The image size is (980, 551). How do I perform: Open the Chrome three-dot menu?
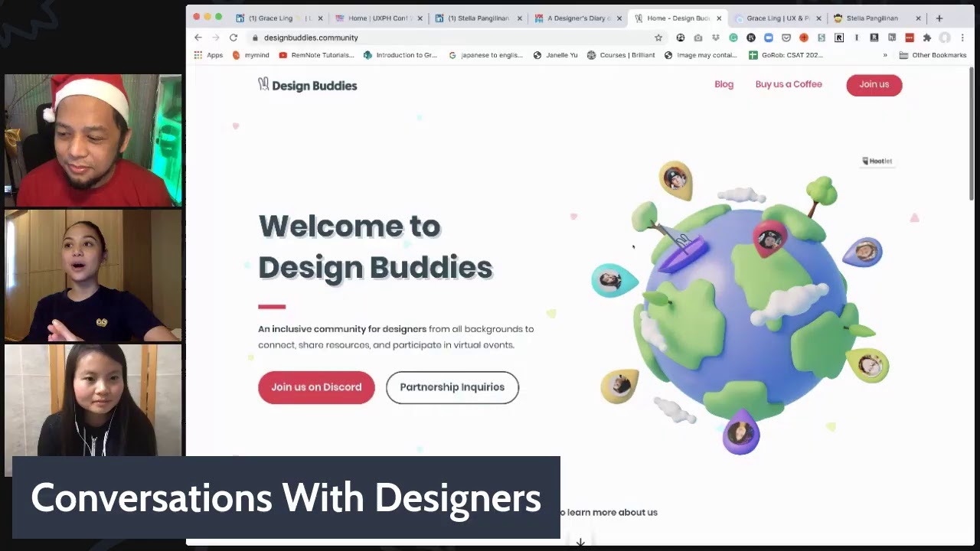(962, 37)
